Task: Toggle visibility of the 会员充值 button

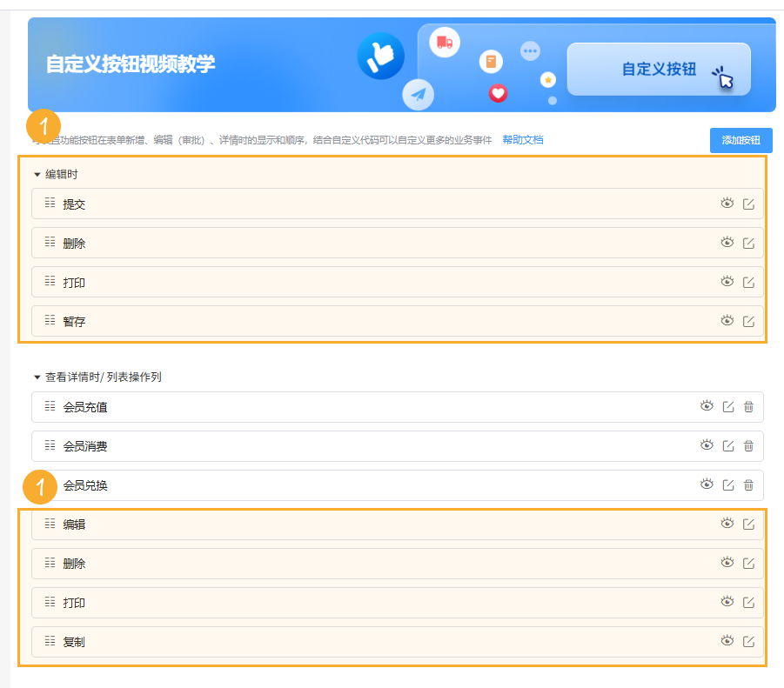Action: [x=707, y=406]
